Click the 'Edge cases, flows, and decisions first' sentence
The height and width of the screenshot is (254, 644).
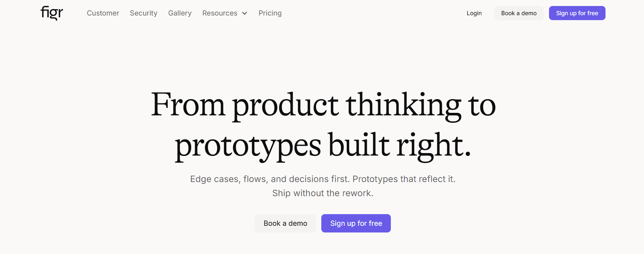tap(270, 179)
